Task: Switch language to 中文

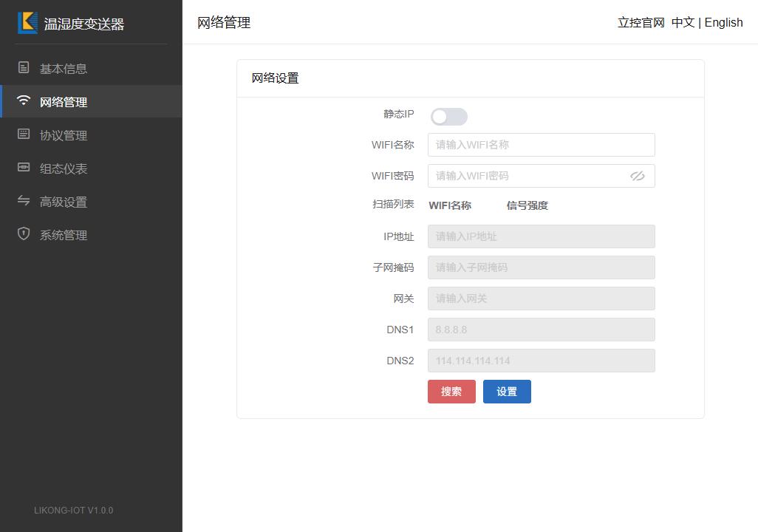Action: click(x=683, y=23)
